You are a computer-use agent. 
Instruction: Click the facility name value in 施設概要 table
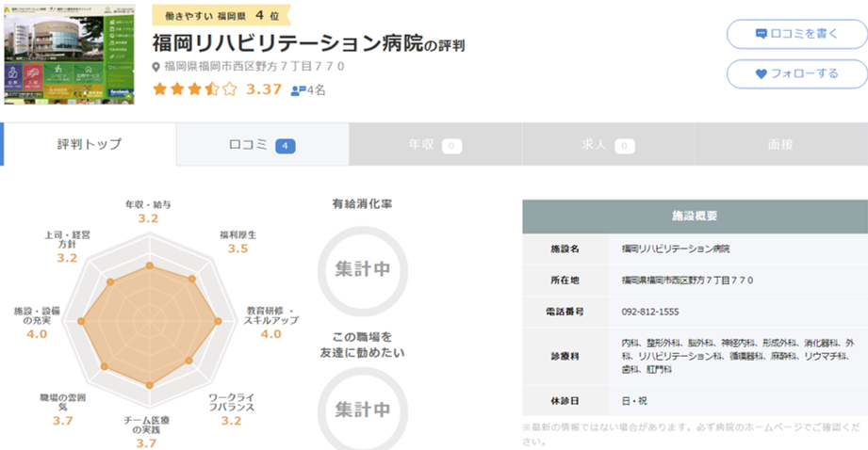[x=676, y=249]
